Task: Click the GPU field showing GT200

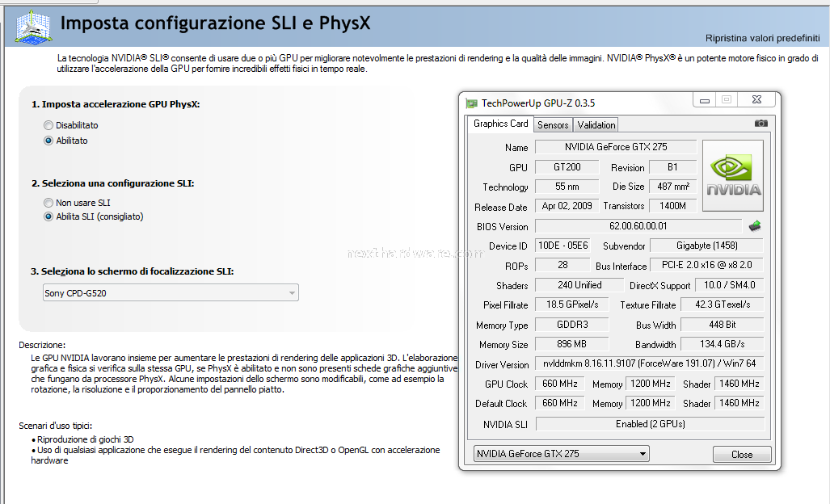Action: click(x=567, y=167)
